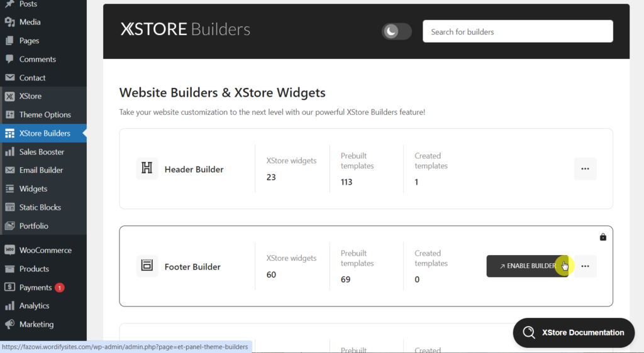
Task: Click Footer Builder XStore widgets count 60
Action: [271, 274]
